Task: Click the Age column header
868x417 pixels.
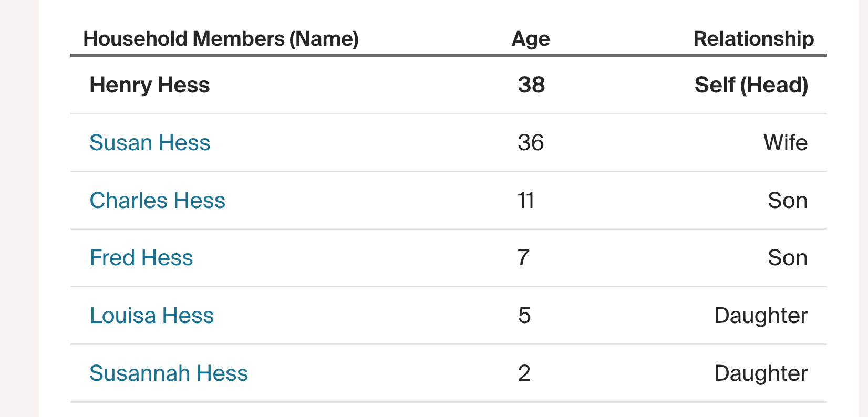Action: click(x=531, y=39)
